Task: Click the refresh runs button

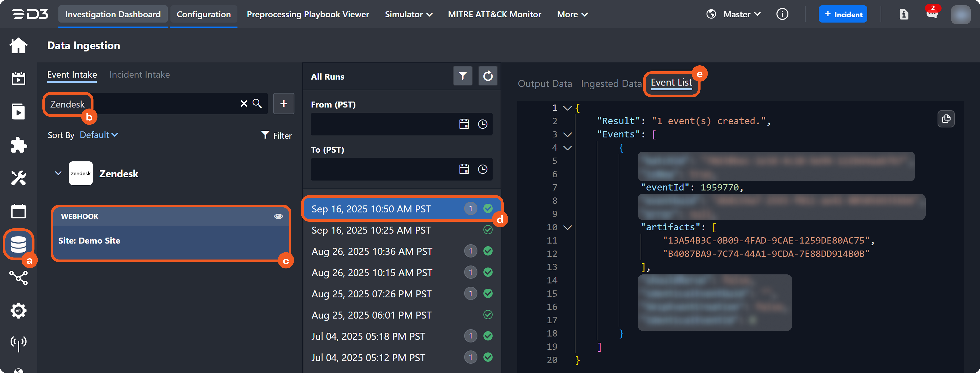Action: [x=488, y=76]
